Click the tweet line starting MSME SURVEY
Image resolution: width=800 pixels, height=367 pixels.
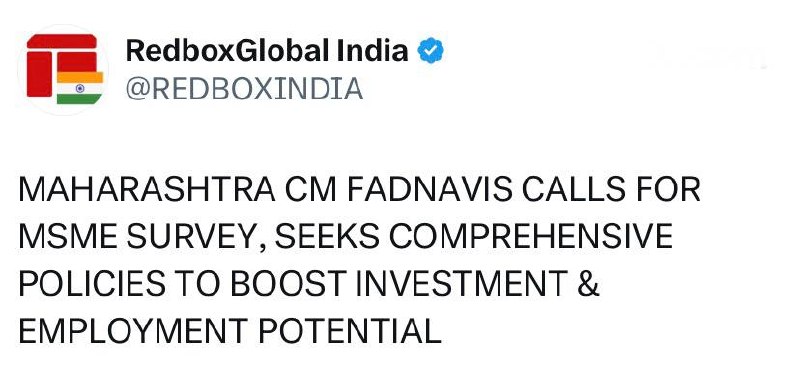(345, 236)
